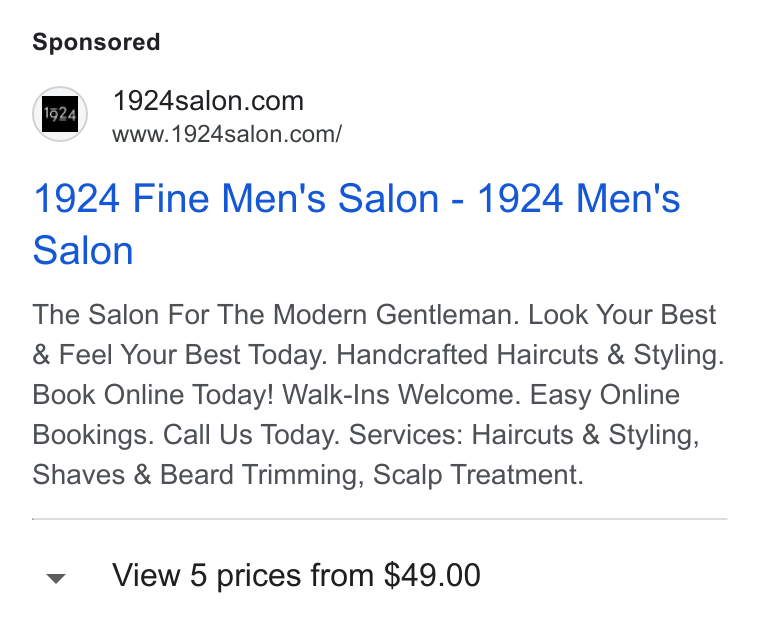Click "Call Us Today" in the description
The width and height of the screenshot is (760, 636).
251,434
